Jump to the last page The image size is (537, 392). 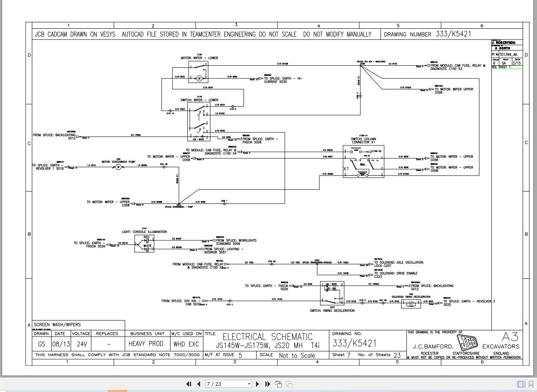click(x=267, y=384)
